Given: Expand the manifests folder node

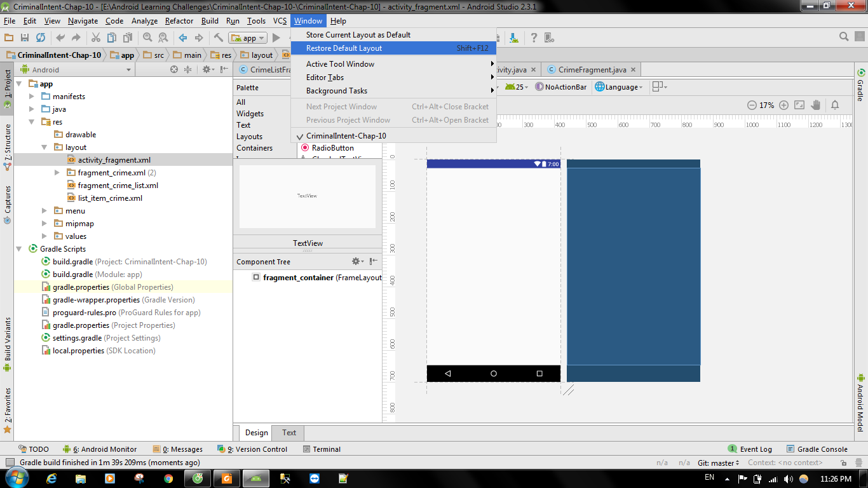Looking at the screenshot, I should tap(32, 96).
